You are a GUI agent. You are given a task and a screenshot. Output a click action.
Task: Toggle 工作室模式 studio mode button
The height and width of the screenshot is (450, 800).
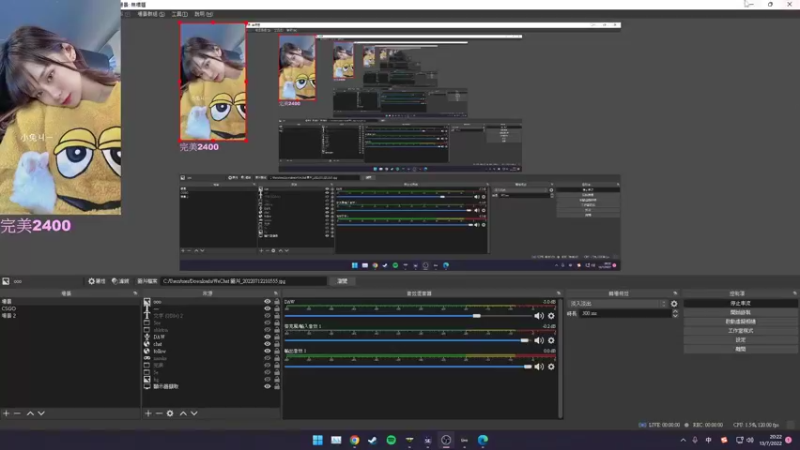[x=740, y=331]
